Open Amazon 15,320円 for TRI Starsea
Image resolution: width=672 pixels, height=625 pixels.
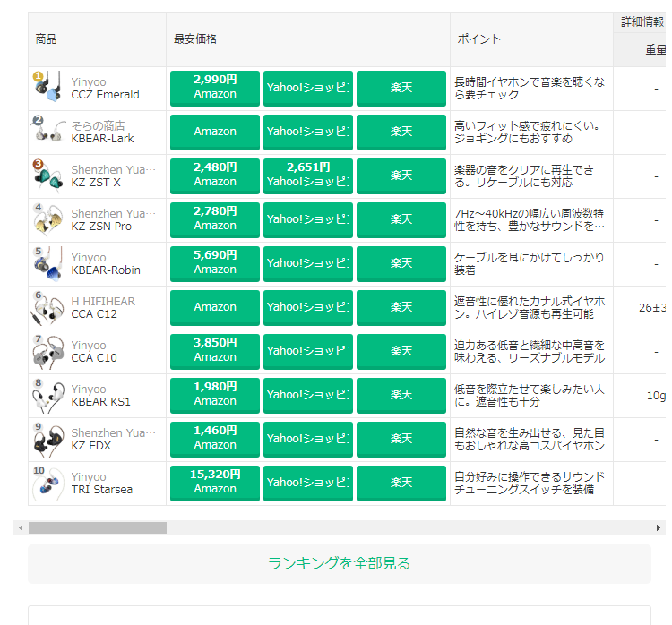click(x=215, y=484)
